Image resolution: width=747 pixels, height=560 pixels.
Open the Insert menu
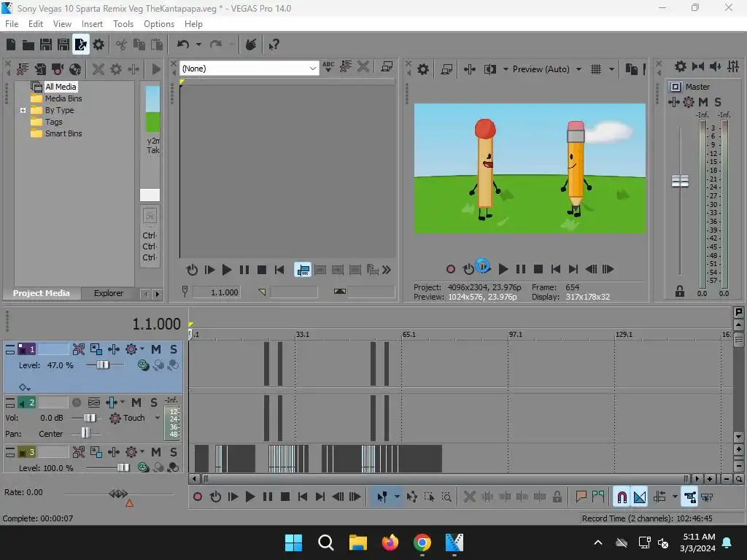coord(92,24)
